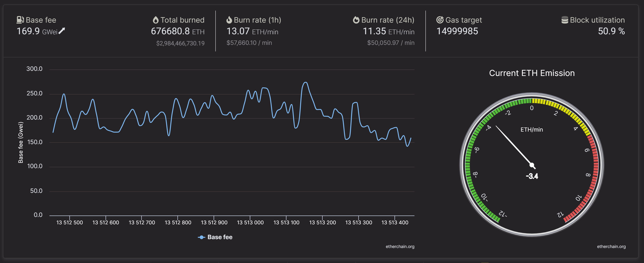Image resolution: width=644 pixels, height=263 pixels.
Task: Click the gauge's 12 scale mark
Action: click(x=560, y=214)
